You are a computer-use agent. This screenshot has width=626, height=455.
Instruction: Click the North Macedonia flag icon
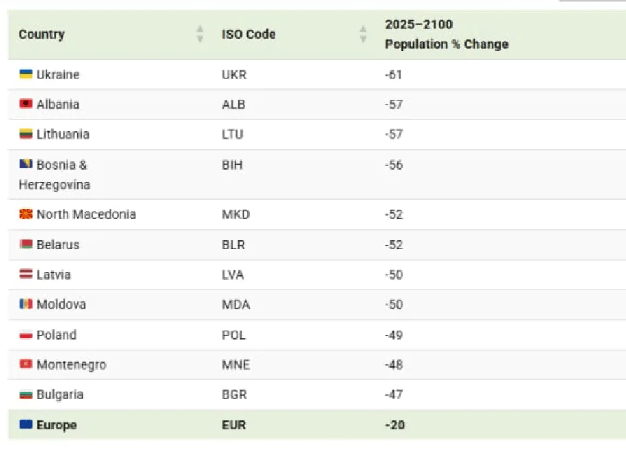(26, 214)
